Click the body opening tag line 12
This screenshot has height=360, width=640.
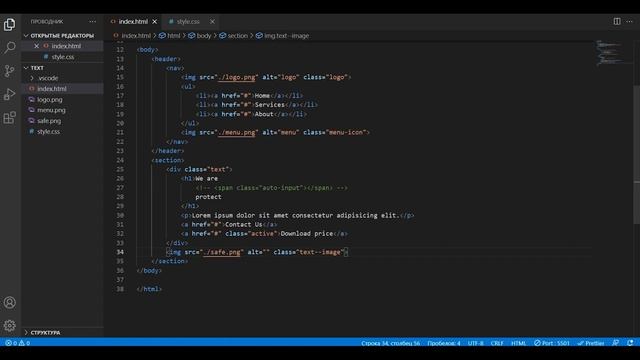(x=147, y=50)
